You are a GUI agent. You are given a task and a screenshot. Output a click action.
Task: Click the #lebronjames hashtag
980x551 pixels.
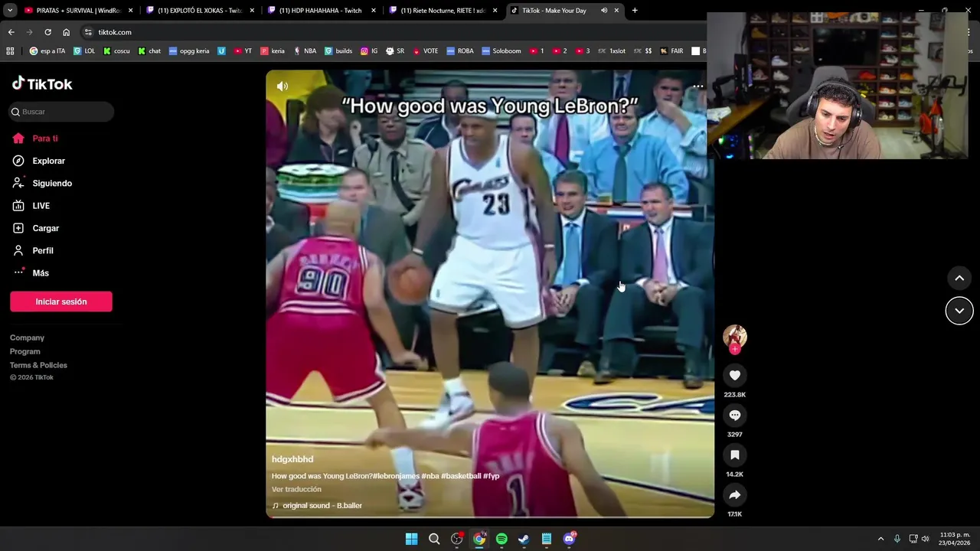[396, 476]
